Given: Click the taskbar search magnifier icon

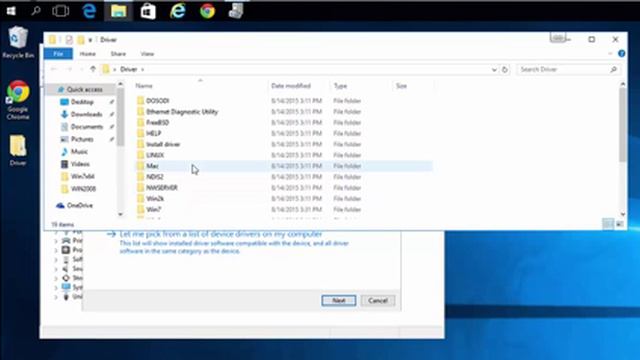Looking at the screenshot, I should pyautogui.click(x=36, y=11).
